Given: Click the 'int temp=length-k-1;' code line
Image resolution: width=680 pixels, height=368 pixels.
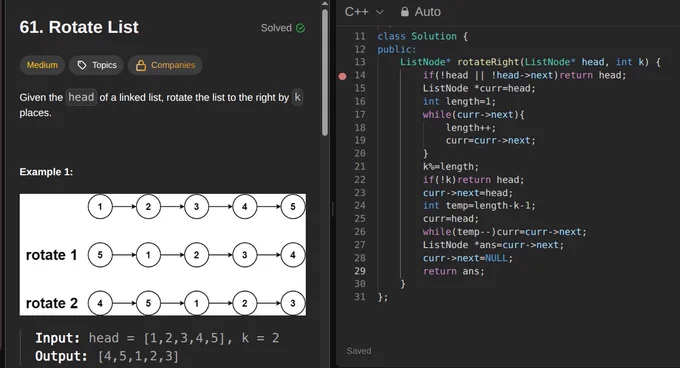Looking at the screenshot, I should (x=479, y=205).
